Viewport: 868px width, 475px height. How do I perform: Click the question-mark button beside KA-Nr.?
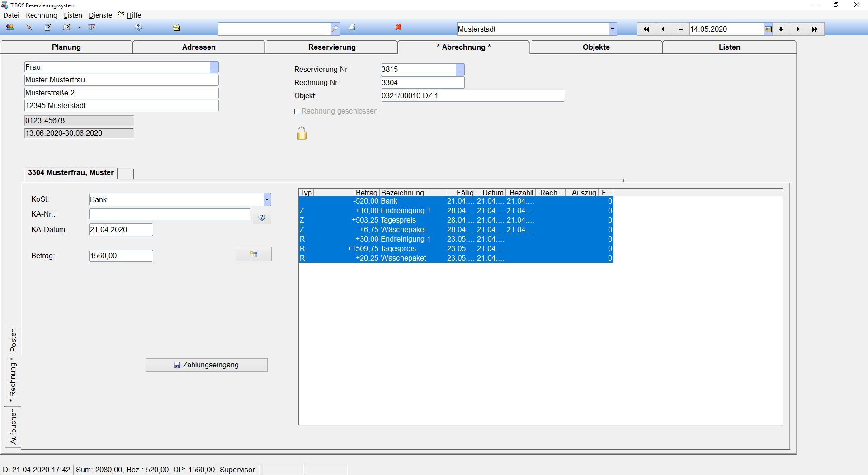coord(262,218)
